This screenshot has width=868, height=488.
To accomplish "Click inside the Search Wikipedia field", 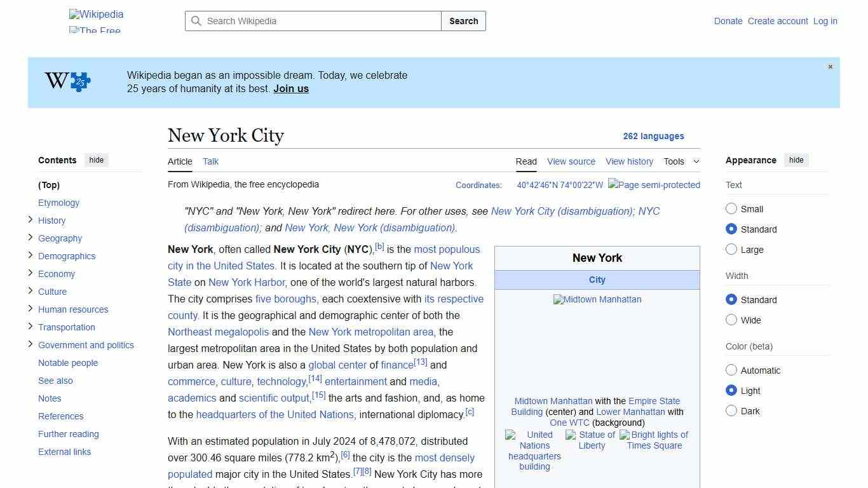I will [x=311, y=21].
